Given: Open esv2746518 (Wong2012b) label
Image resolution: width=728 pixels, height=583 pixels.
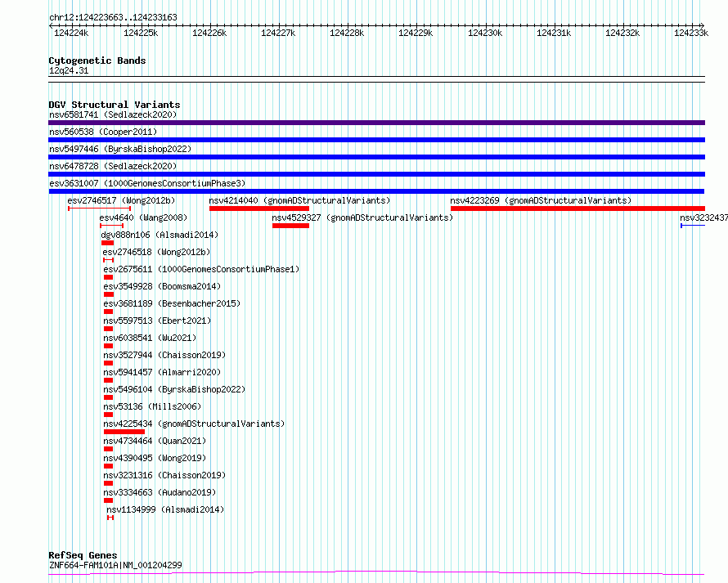Looking at the screenshot, I should [156, 252].
